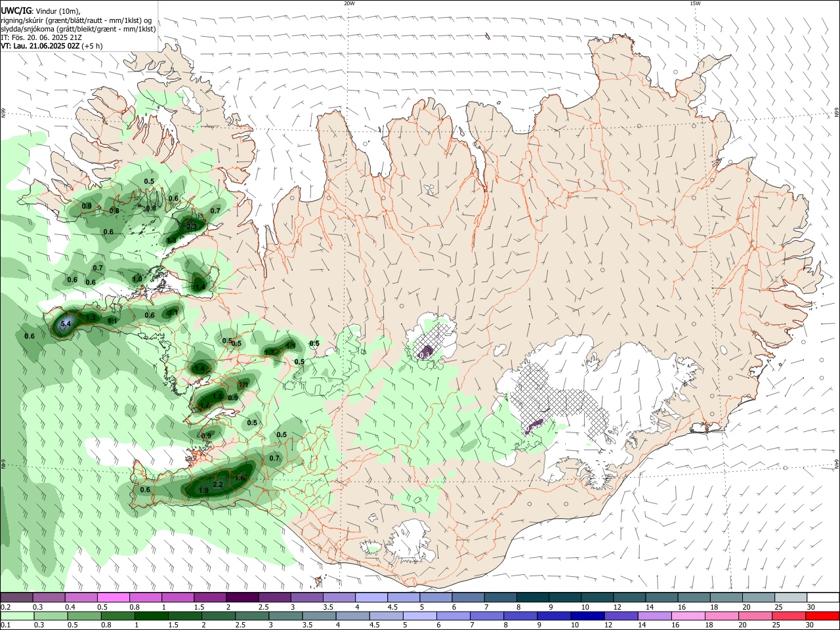Click the purple snow patch on the central glacier

(x=427, y=352)
